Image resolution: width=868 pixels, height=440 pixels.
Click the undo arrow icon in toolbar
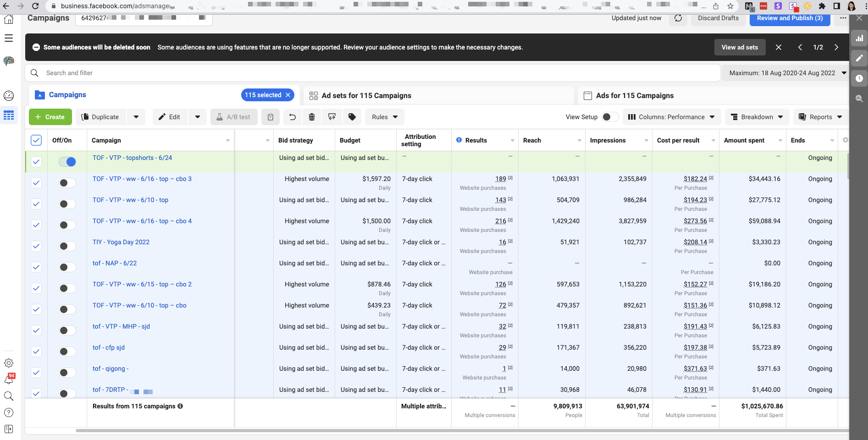(293, 117)
